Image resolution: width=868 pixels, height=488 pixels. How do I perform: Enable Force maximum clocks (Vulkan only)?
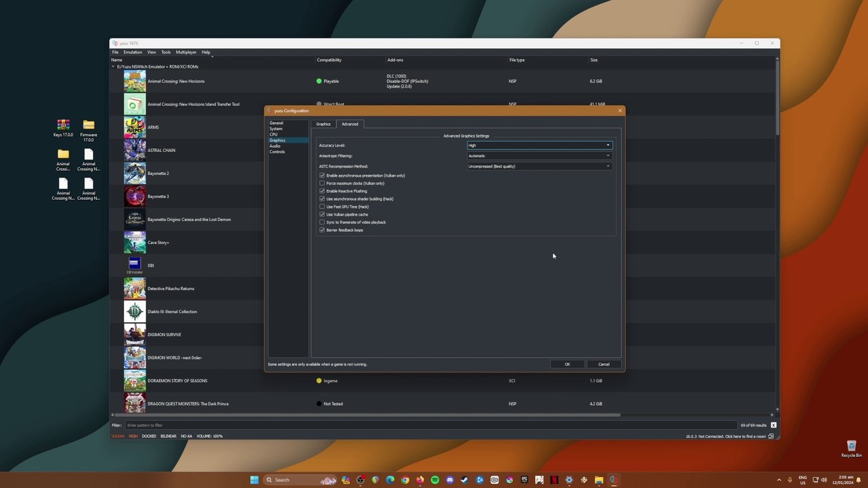pos(322,183)
